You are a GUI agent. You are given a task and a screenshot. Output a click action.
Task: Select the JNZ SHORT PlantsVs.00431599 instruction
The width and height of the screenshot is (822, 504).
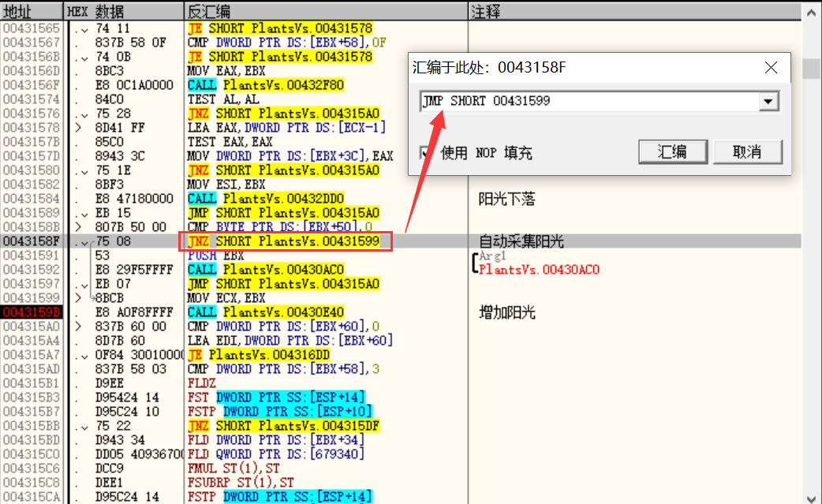tap(284, 241)
